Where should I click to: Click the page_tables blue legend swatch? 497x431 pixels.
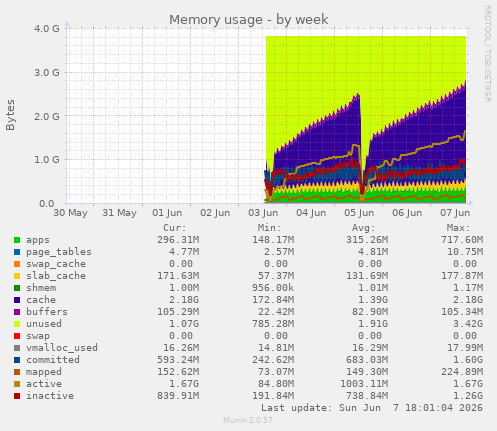pyautogui.click(x=17, y=252)
